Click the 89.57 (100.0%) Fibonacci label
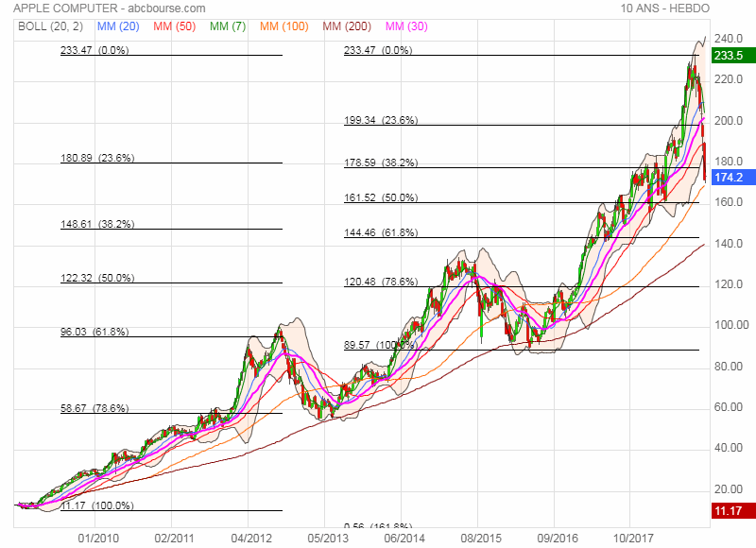Viewport: 756px width, 548px height. point(380,345)
